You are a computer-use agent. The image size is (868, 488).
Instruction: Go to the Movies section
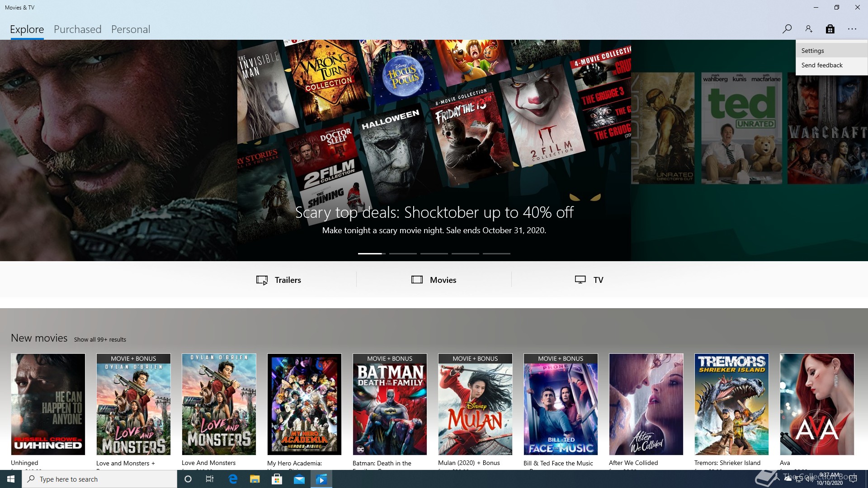point(434,280)
